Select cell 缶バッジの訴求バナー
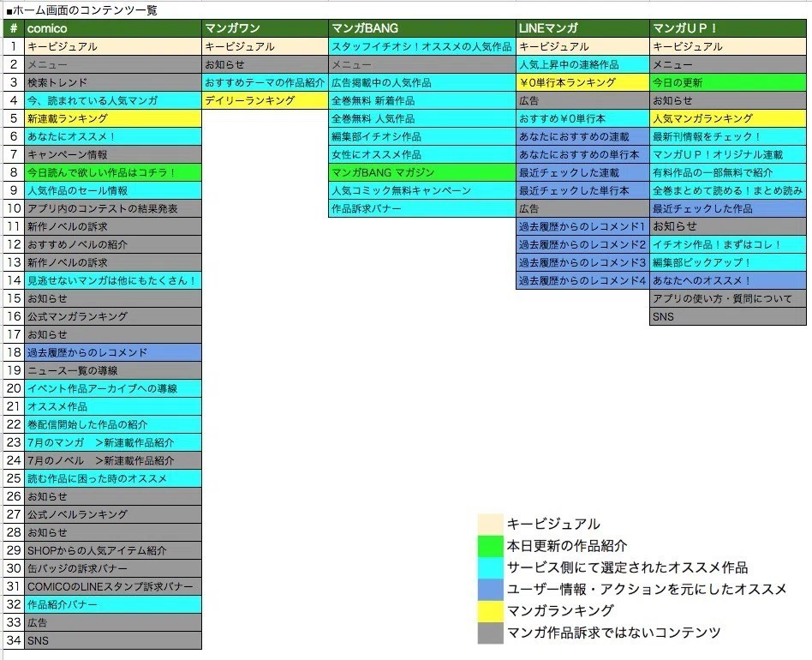 (113, 568)
